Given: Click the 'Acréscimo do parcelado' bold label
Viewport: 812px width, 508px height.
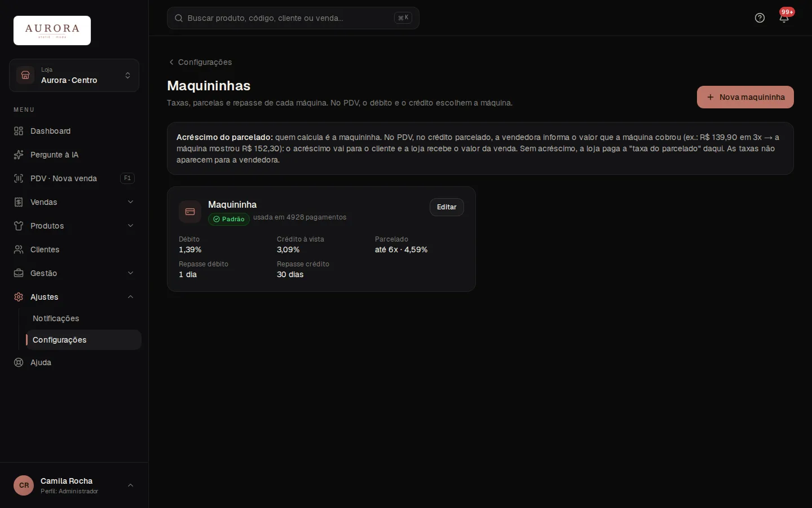Looking at the screenshot, I should 224,137.
